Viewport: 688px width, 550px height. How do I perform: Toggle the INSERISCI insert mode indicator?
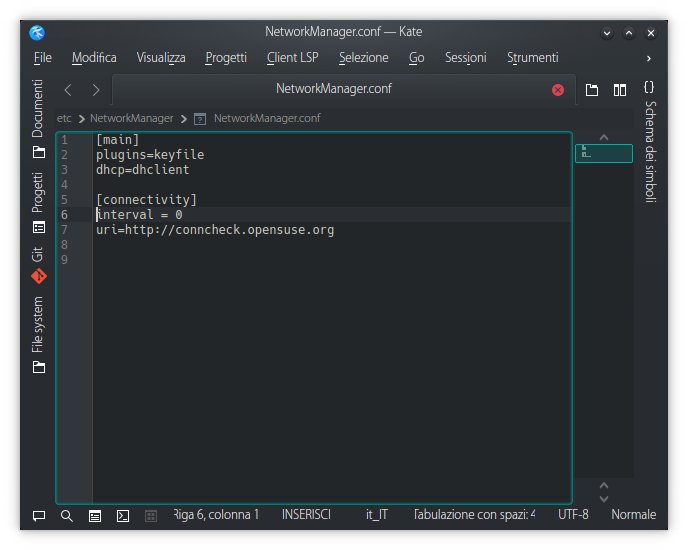point(306,514)
